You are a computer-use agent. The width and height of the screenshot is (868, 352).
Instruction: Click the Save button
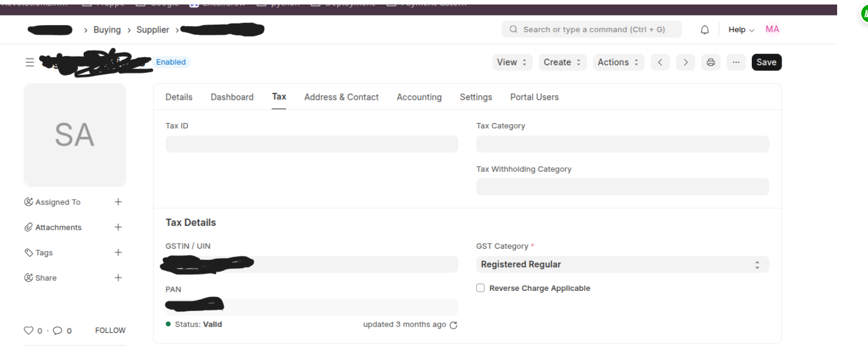pyautogui.click(x=766, y=62)
